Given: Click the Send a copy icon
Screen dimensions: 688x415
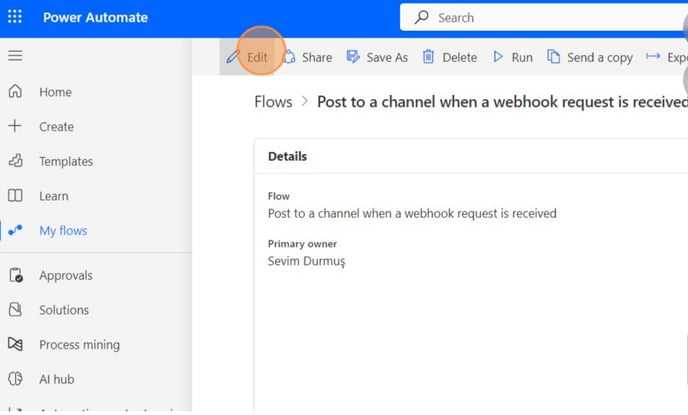Looking at the screenshot, I should [x=553, y=57].
